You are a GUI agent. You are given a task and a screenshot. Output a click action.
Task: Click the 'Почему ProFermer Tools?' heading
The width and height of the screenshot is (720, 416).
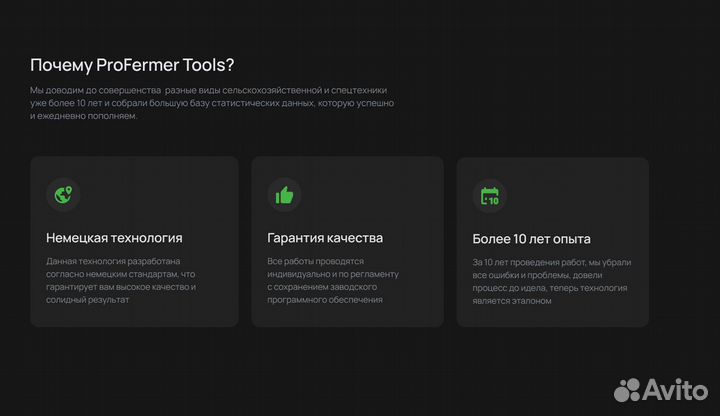pos(132,66)
